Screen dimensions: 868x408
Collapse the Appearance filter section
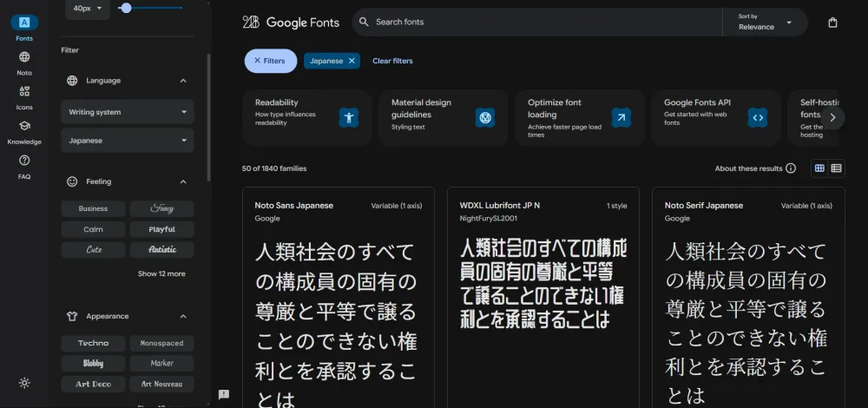point(183,317)
